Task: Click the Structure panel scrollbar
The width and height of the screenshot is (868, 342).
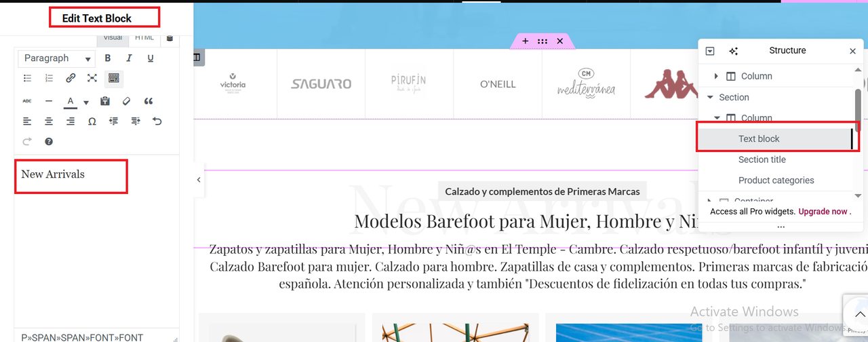Action: click(858, 110)
